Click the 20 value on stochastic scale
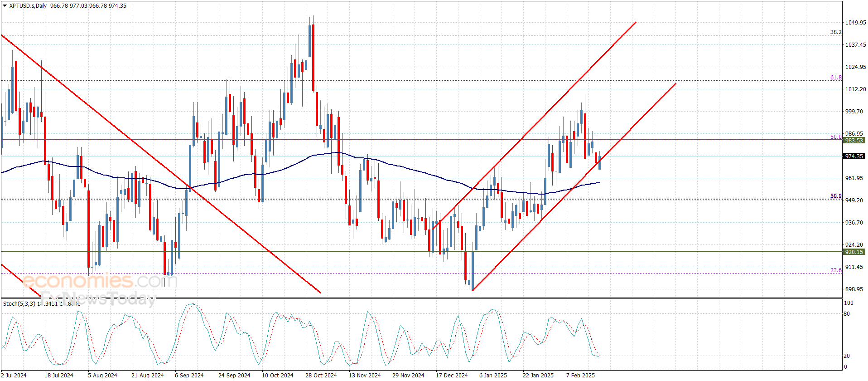The width and height of the screenshot is (868, 381). [x=847, y=356]
